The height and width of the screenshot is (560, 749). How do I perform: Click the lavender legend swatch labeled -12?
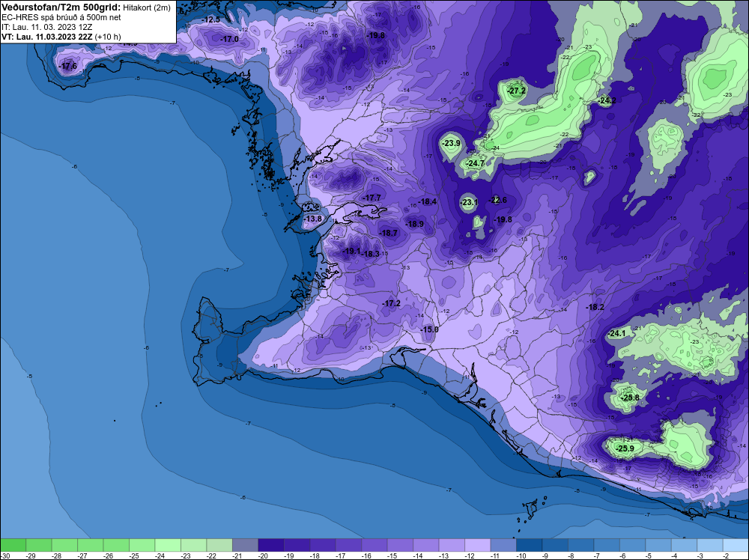point(478,545)
